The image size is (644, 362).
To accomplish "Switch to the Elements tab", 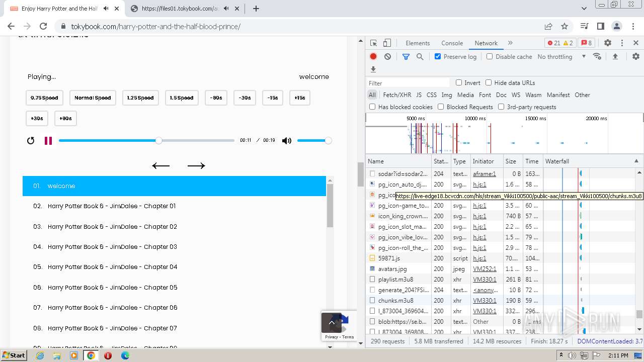I will pyautogui.click(x=418, y=43).
